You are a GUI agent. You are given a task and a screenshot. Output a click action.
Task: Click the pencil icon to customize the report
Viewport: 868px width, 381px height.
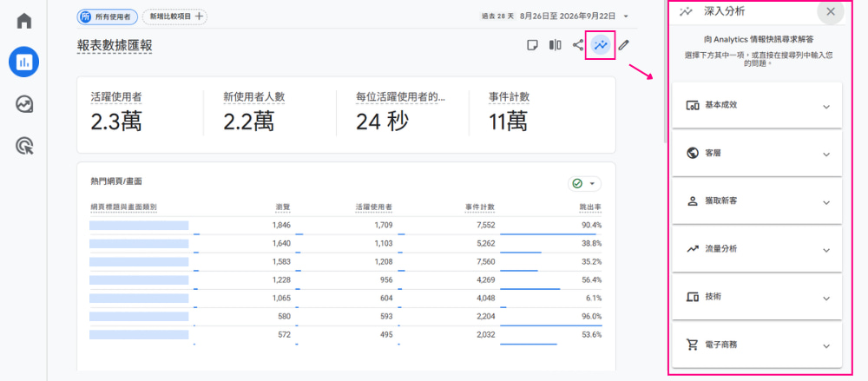[x=624, y=45]
